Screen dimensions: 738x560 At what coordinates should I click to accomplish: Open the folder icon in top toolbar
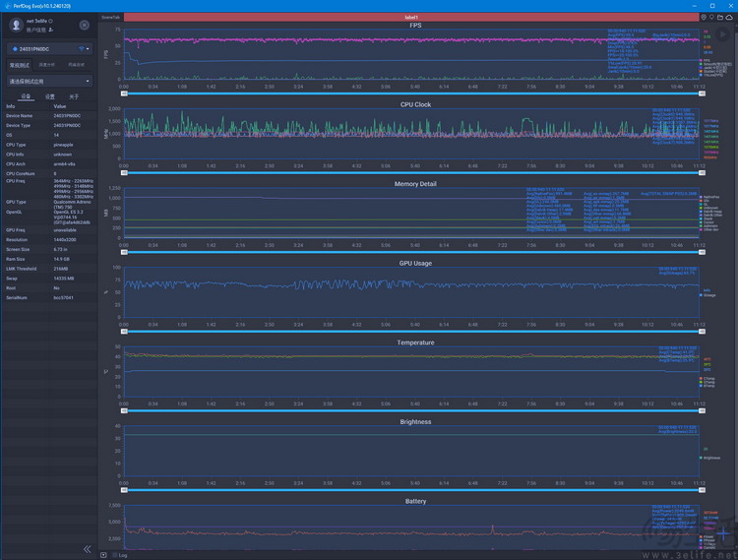tap(721, 17)
